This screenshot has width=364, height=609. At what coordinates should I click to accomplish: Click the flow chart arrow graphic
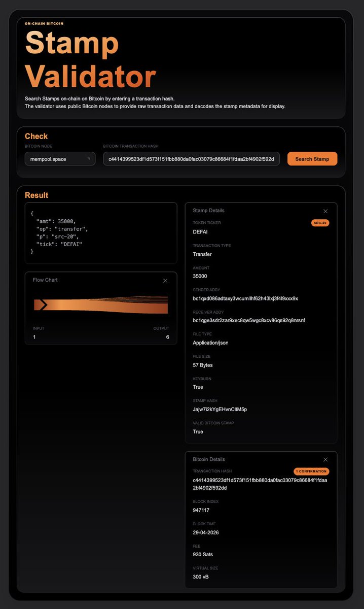coord(101,304)
